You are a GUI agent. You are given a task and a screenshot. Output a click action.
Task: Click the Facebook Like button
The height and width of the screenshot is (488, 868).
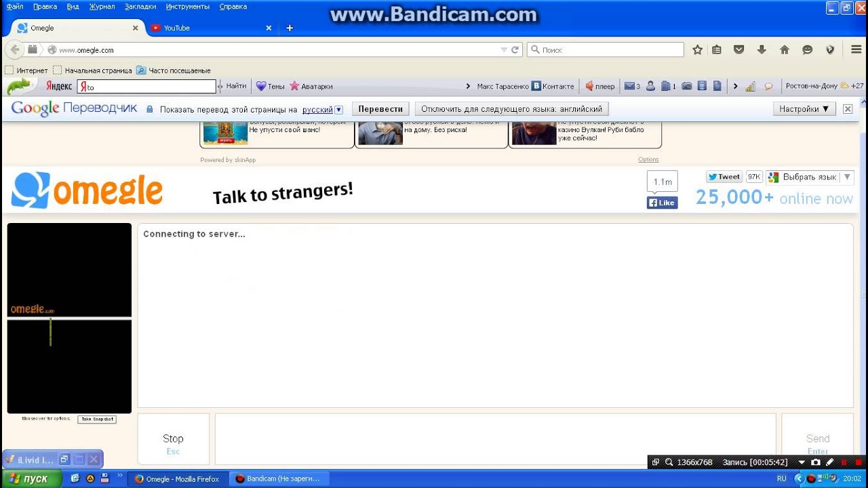tap(662, 203)
